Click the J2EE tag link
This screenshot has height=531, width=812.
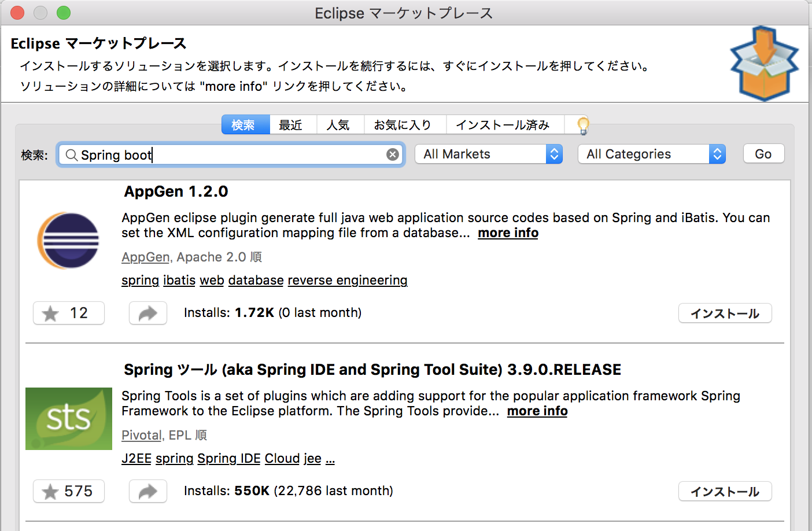136,458
